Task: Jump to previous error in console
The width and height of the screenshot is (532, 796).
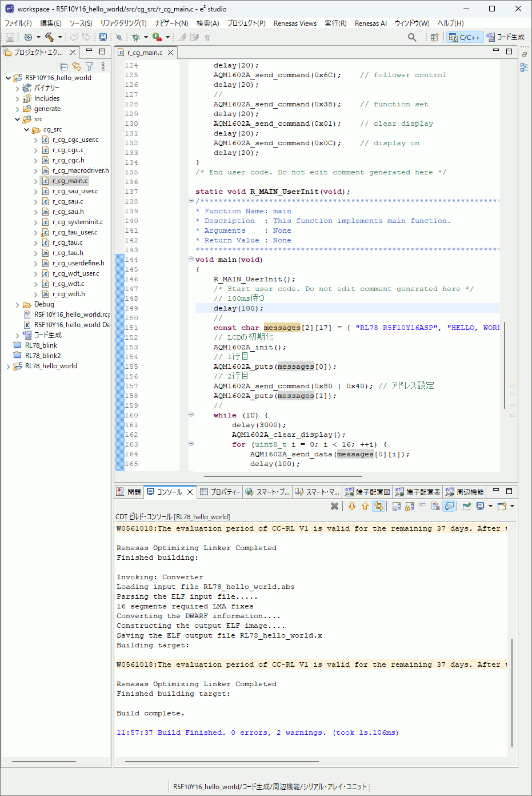Action: coord(365,506)
